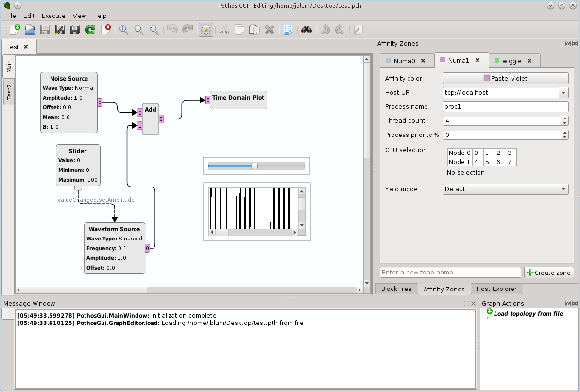The height and width of the screenshot is (392, 580).
Task: Click the Properties pencil icon in toolbar
Action: [358, 30]
